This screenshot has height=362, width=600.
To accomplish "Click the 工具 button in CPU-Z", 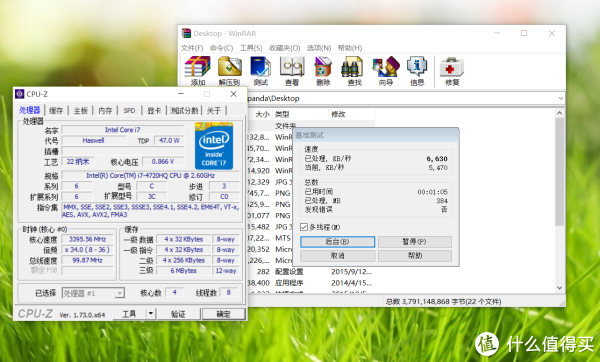I will 129,314.
